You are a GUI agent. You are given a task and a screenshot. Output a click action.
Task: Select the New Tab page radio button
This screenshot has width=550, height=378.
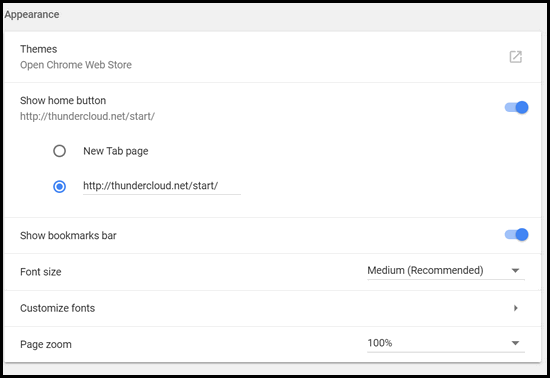(x=59, y=151)
